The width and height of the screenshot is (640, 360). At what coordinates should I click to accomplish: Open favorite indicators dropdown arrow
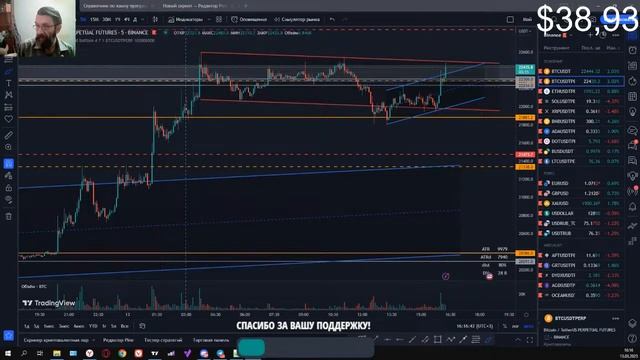209,19
